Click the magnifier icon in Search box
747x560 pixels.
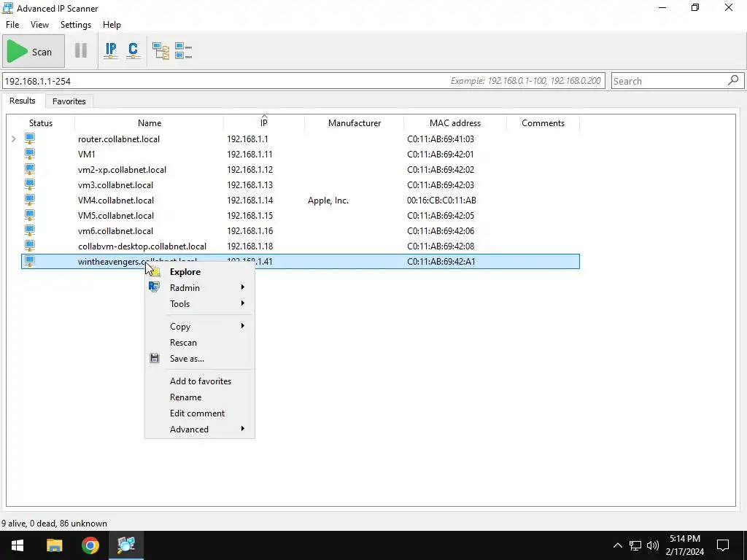(733, 80)
